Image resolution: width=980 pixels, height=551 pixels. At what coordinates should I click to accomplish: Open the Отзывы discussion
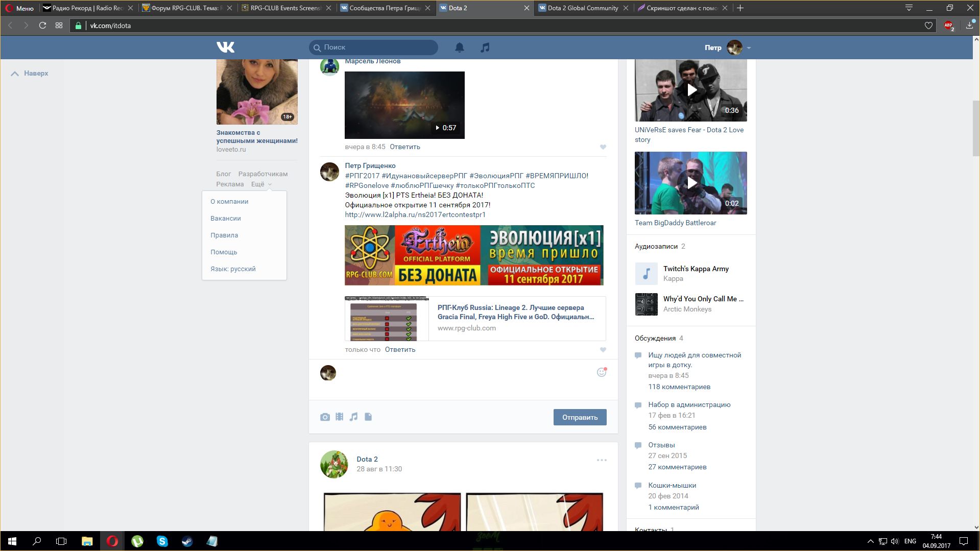(x=661, y=445)
